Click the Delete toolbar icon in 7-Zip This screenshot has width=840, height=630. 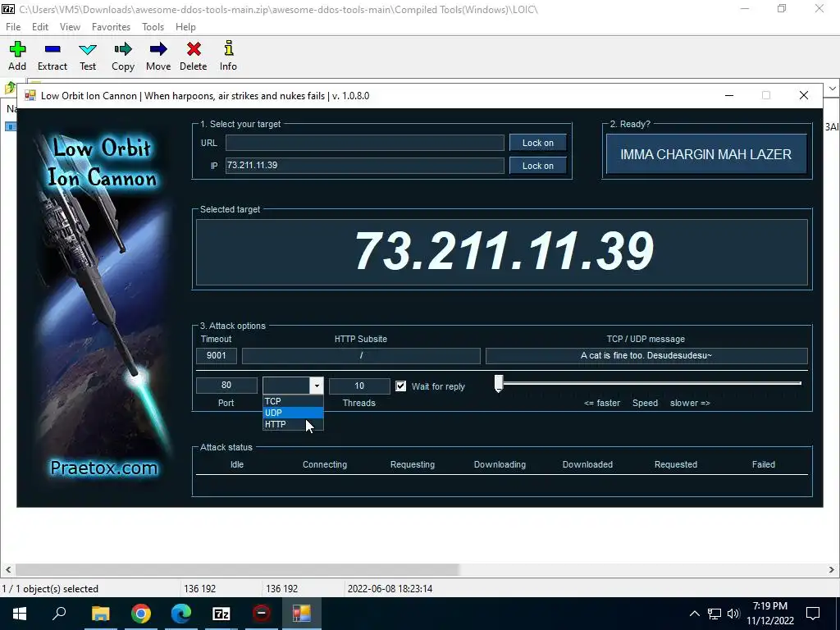(x=194, y=49)
